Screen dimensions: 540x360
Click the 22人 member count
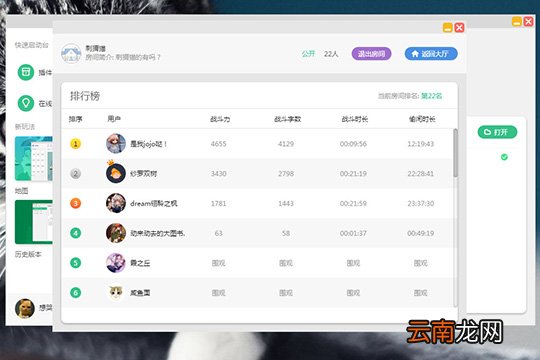(331, 54)
